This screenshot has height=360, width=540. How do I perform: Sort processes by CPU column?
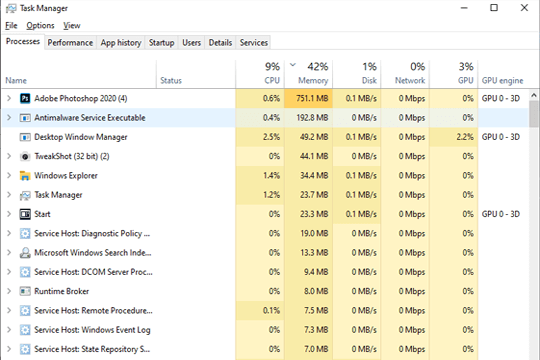(260, 74)
